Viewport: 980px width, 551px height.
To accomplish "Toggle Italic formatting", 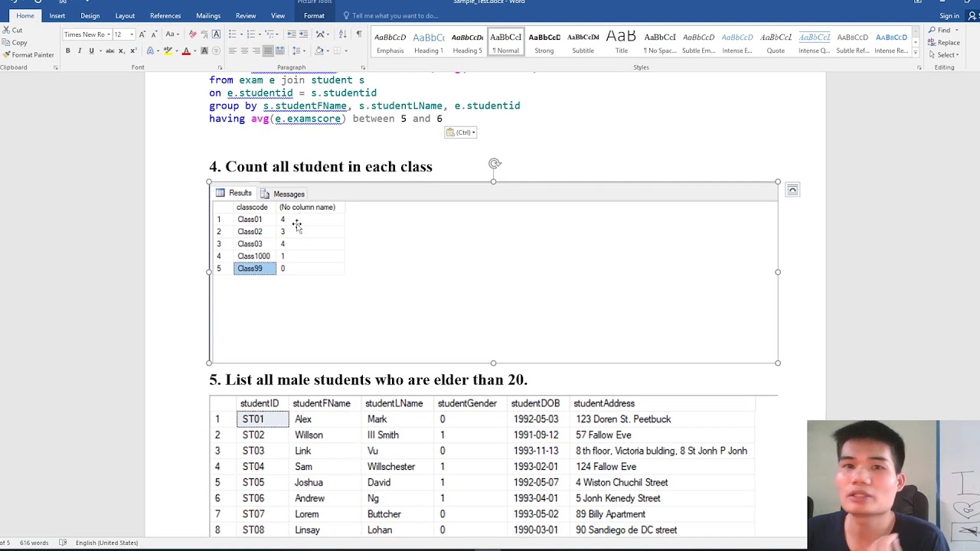I will pos(80,51).
